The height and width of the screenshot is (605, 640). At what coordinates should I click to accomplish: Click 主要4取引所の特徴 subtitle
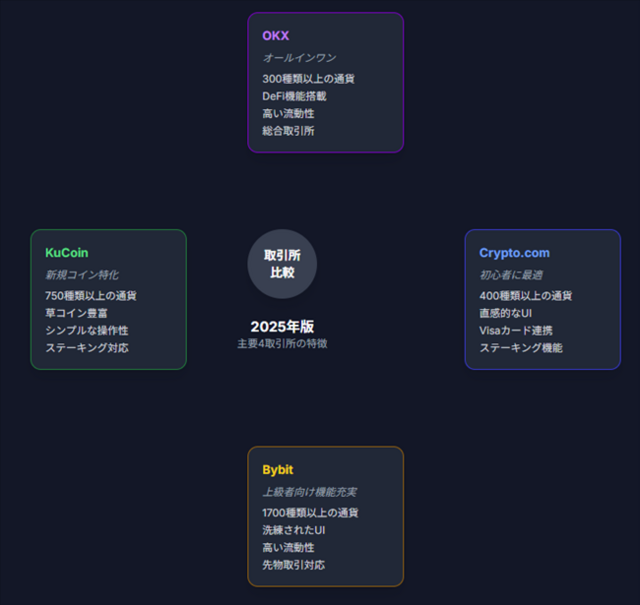tap(282, 344)
